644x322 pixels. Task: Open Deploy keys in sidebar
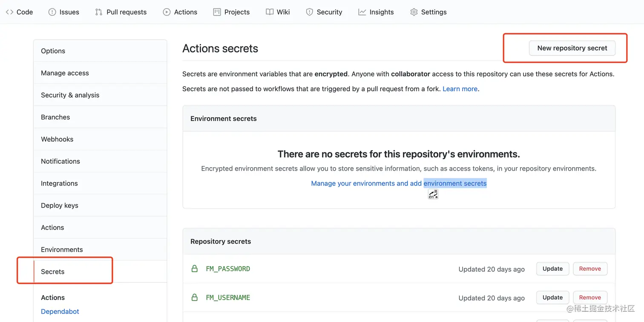pyautogui.click(x=100, y=206)
